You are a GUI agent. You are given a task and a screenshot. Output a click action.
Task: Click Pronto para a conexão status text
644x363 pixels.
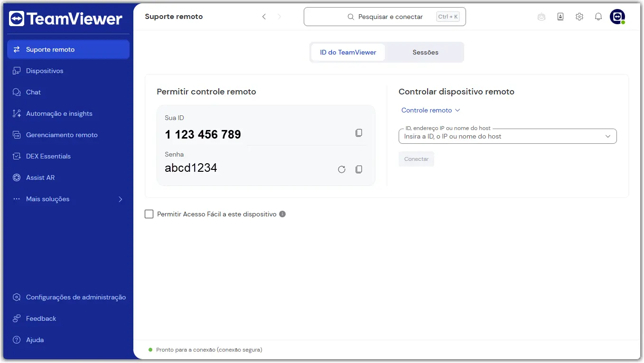pos(209,350)
